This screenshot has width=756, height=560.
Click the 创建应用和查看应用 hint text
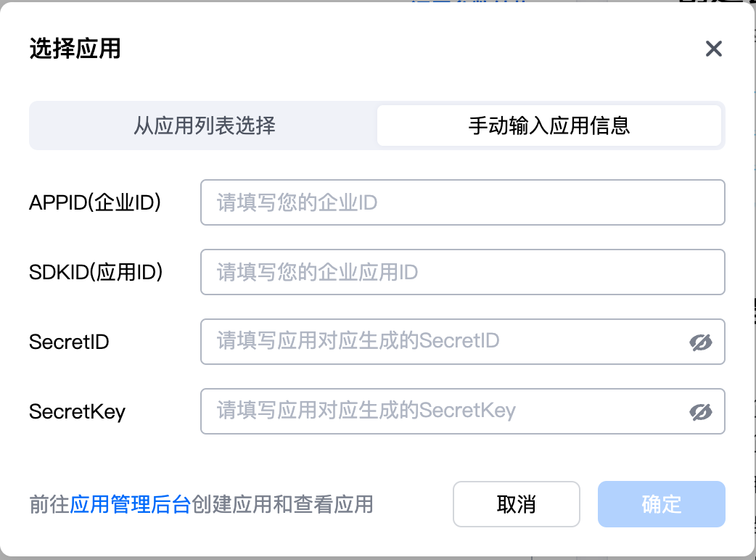[x=282, y=505]
